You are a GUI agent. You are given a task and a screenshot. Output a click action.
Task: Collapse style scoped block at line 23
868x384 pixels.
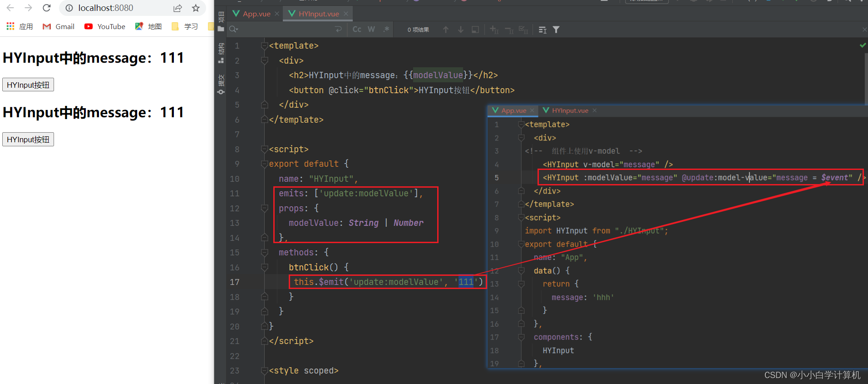click(x=264, y=370)
